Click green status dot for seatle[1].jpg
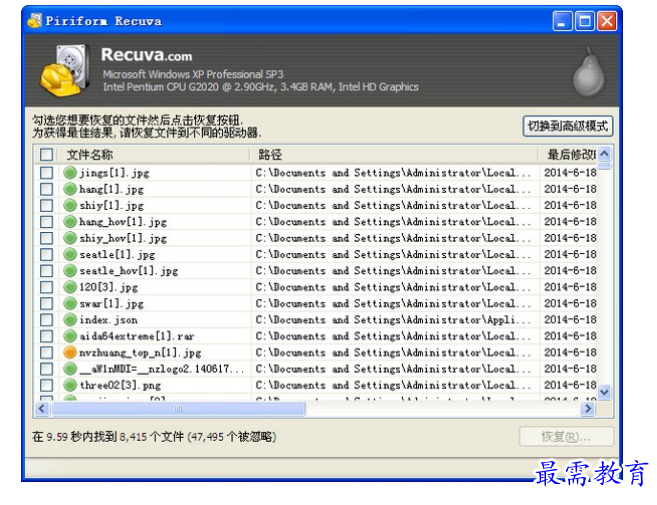The image size is (657, 505). (x=70, y=254)
